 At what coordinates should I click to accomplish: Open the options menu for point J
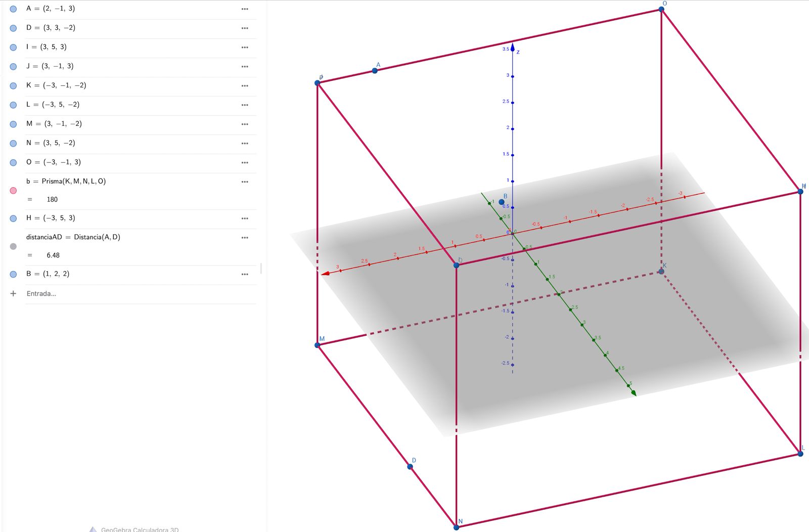click(245, 67)
